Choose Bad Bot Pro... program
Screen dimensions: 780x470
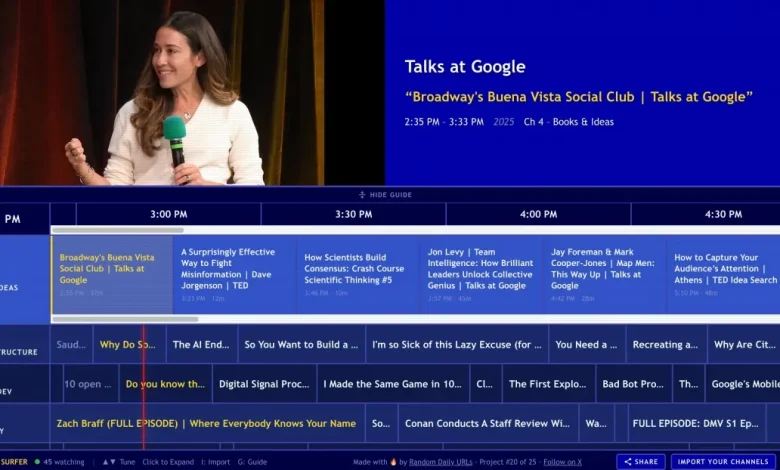click(634, 384)
